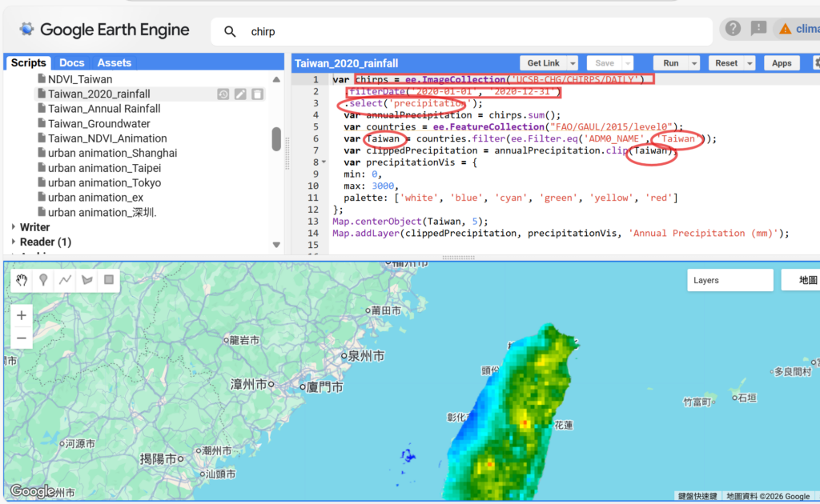820x504 pixels.
Task: Switch to the Assets tab
Action: pos(114,62)
